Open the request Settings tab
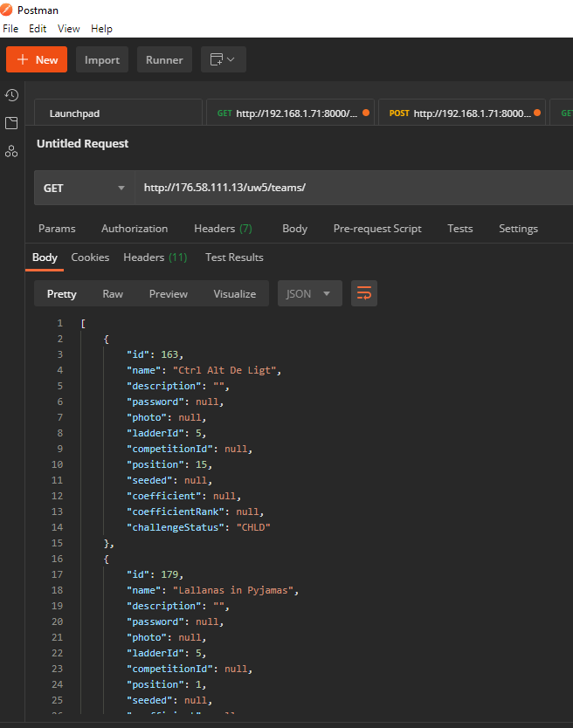Screen dimensions: 573x728 tap(518, 229)
